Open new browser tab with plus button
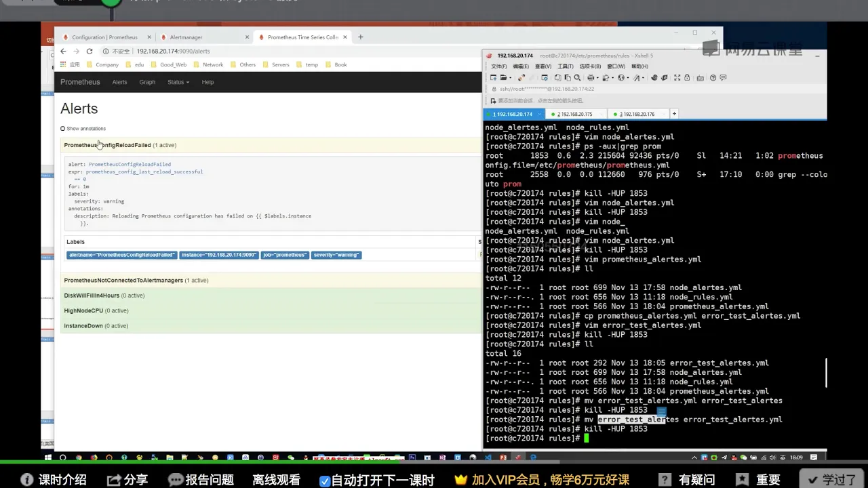The image size is (868, 488). [360, 37]
